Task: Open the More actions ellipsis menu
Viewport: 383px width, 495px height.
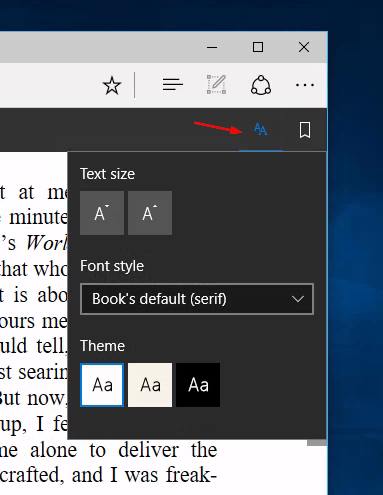Action: coord(305,85)
